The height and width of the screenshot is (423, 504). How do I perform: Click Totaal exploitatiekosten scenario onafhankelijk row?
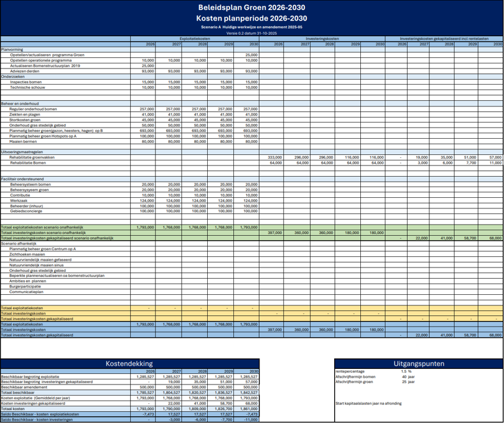[x=251, y=227]
